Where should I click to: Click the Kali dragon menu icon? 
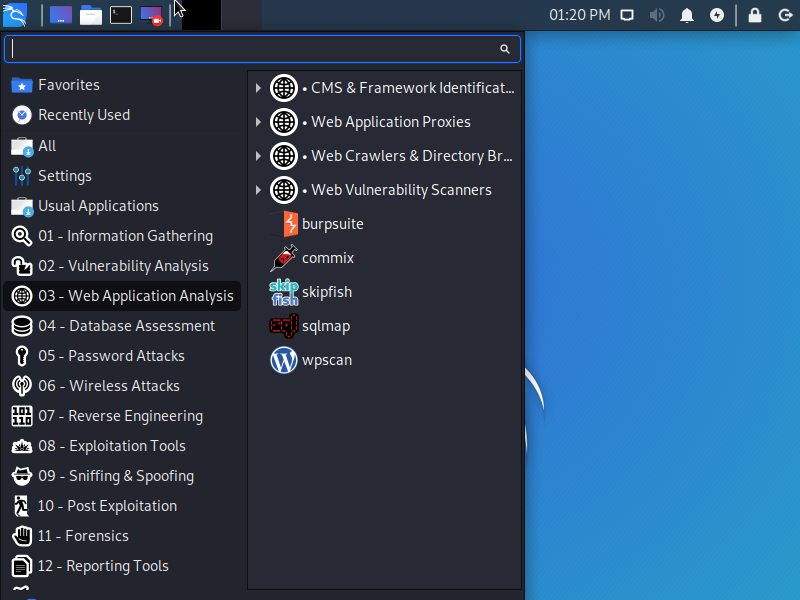coord(17,15)
